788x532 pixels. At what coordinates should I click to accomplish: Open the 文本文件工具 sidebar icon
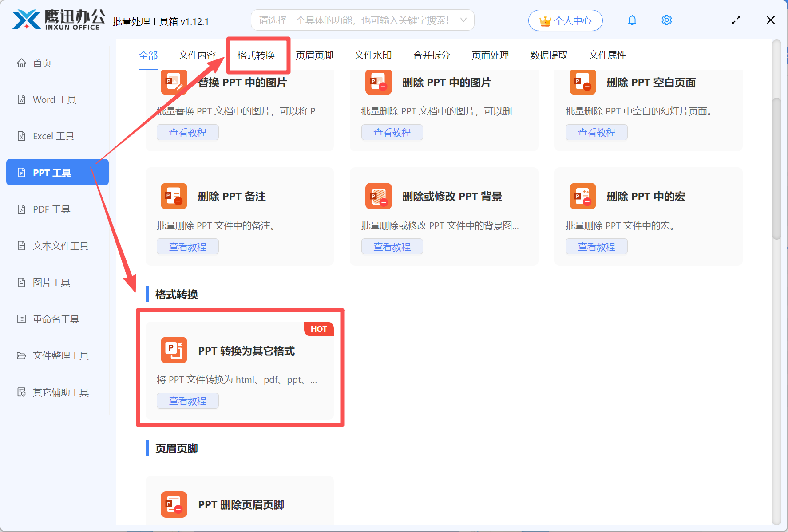click(x=22, y=245)
